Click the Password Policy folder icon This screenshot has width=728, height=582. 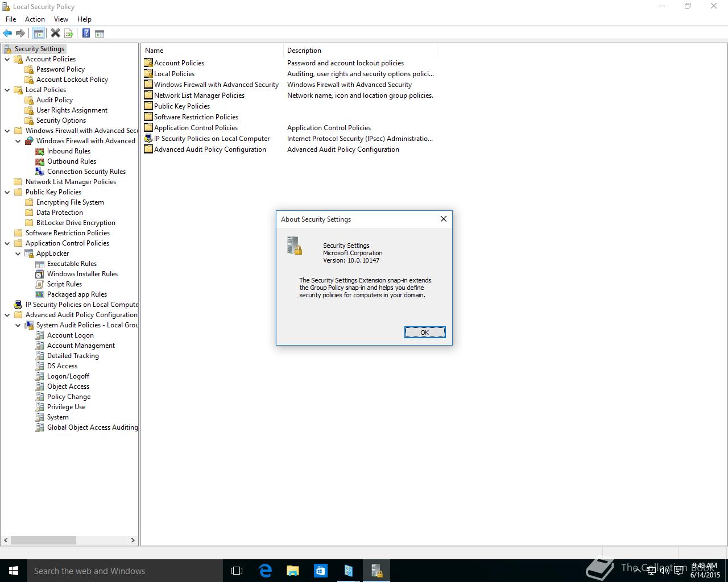(29, 69)
